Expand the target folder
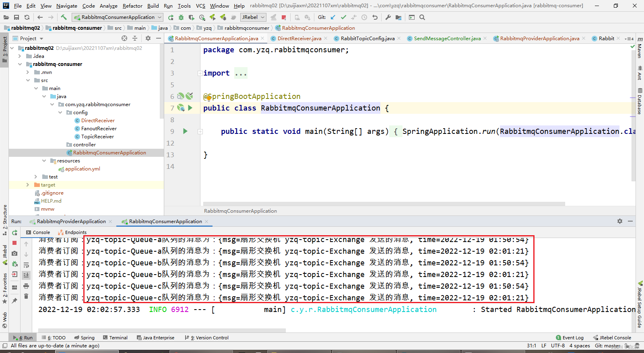 click(x=28, y=185)
